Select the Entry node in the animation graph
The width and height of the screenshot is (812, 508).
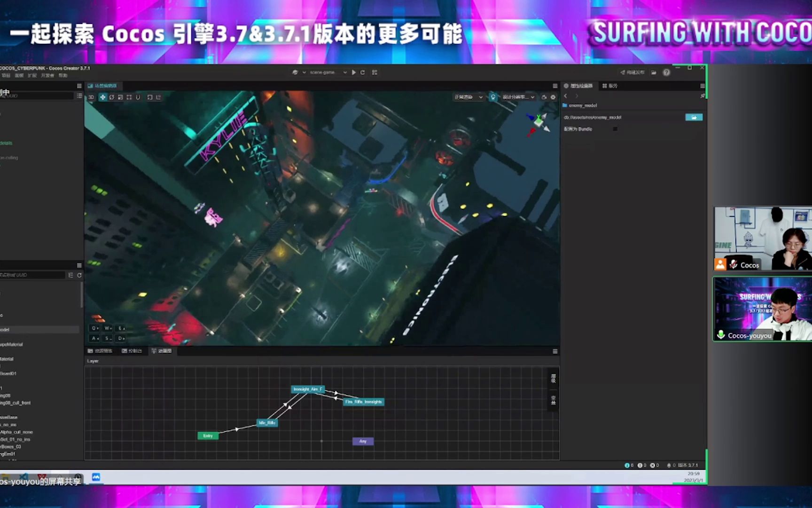click(x=207, y=436)
